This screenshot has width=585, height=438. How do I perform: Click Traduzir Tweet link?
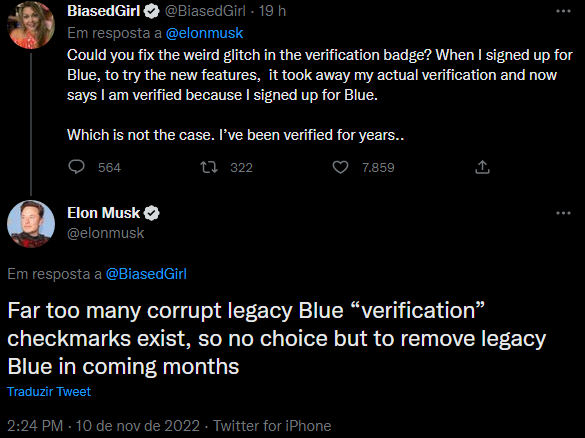[x=49, y=392]
